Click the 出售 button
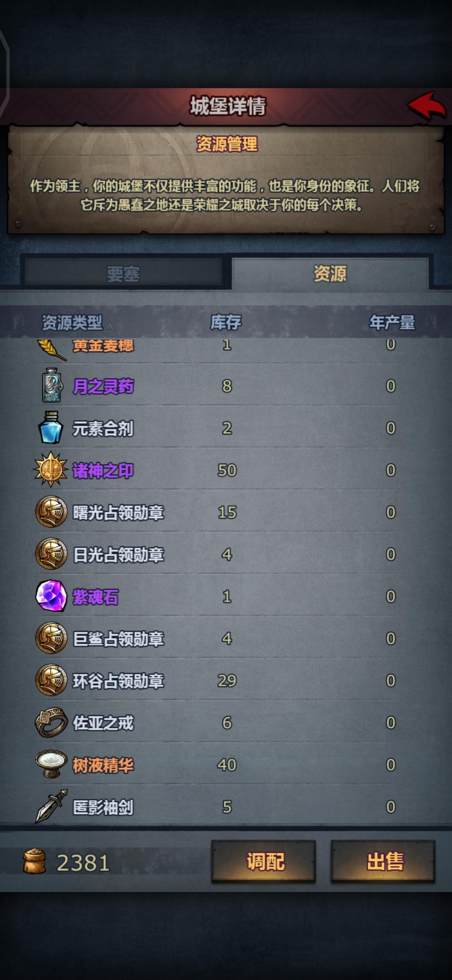Image resolution: width=452 pixels, height=980 pixels. coord(383,861)
